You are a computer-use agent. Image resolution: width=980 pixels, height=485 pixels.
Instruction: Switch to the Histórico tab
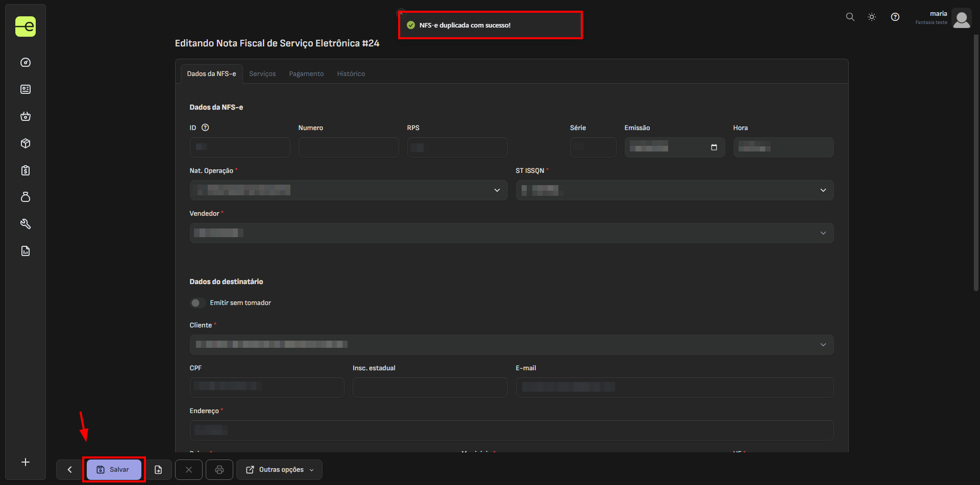tap(351, 74)
